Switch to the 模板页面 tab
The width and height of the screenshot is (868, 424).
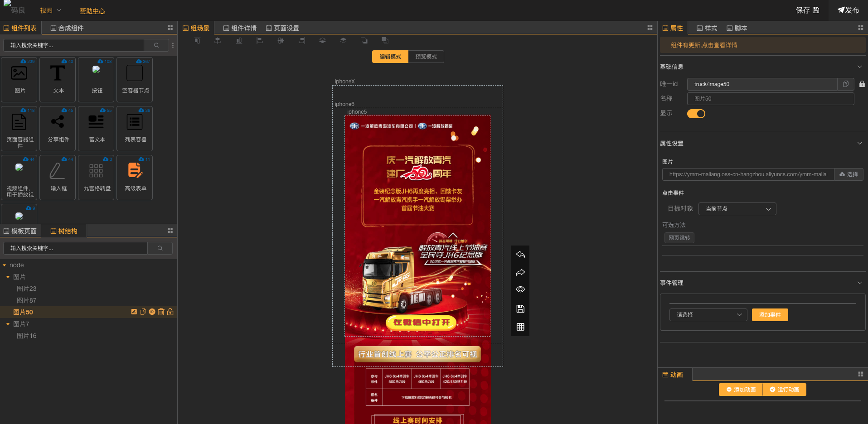tap(20, 231)
